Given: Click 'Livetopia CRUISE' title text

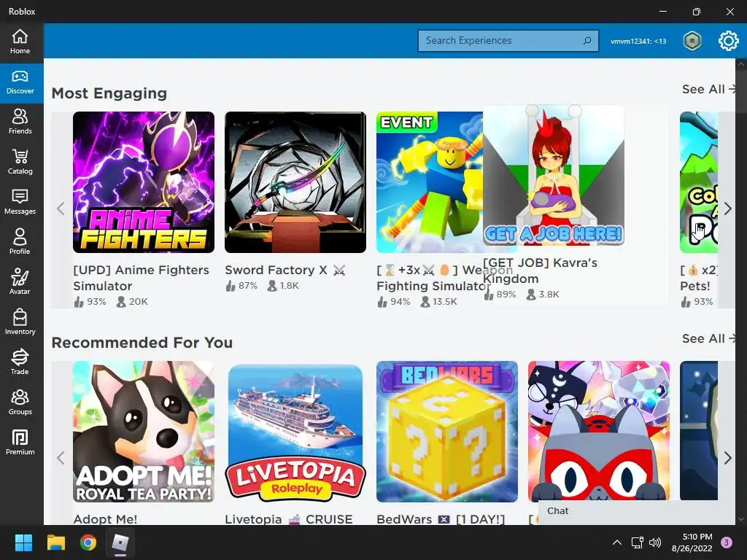Looking at the screenshot, I should 289,519.
